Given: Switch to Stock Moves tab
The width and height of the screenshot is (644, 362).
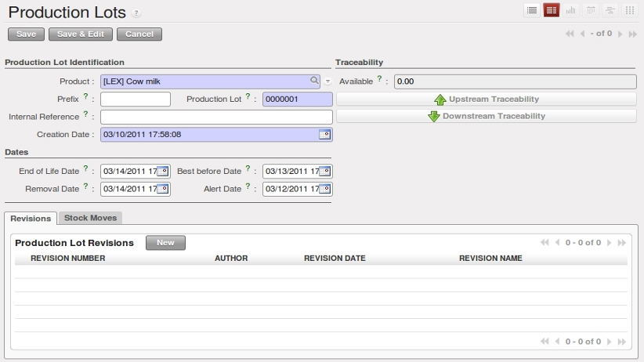Looking at the screenshot, I should point(90,218).
